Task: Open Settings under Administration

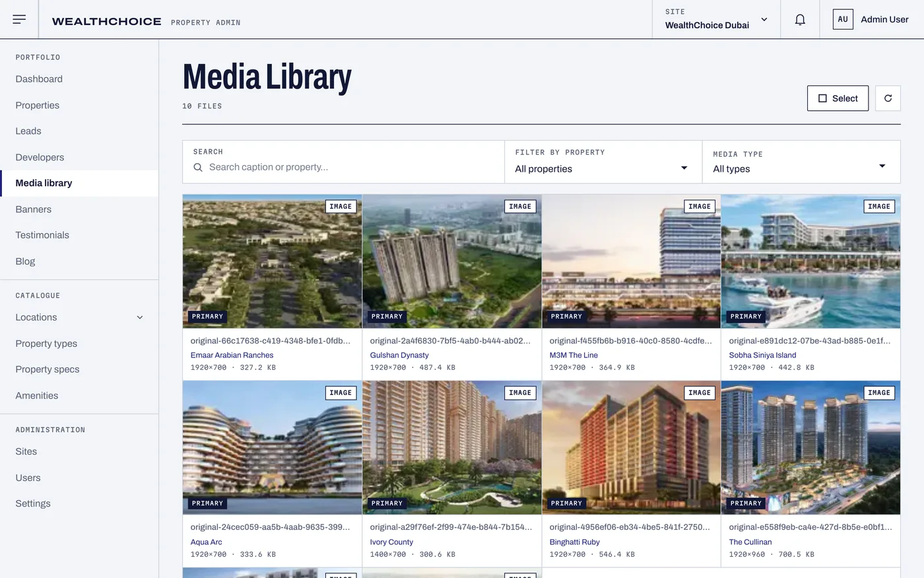Action: 79,503
